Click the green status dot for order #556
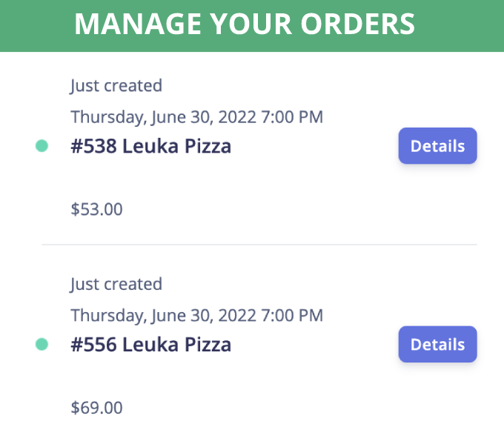The height and width of the screenshot is (430, 504). pos(42,344)
